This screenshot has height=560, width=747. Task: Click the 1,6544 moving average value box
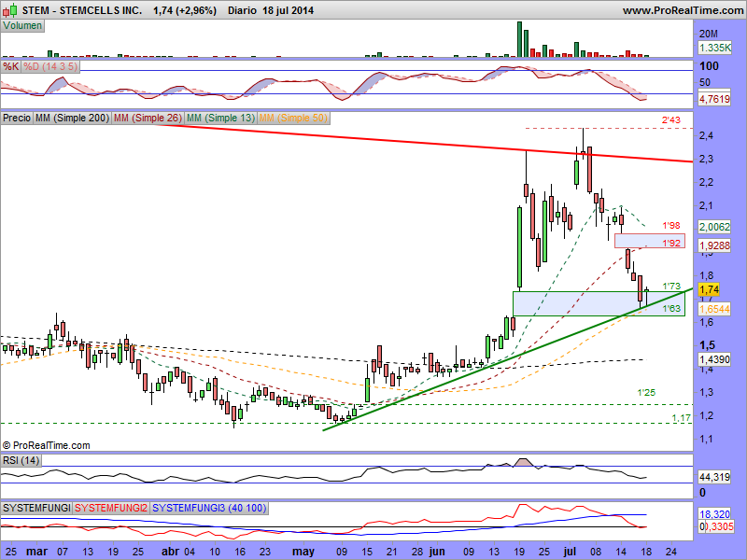pos(714,309)
